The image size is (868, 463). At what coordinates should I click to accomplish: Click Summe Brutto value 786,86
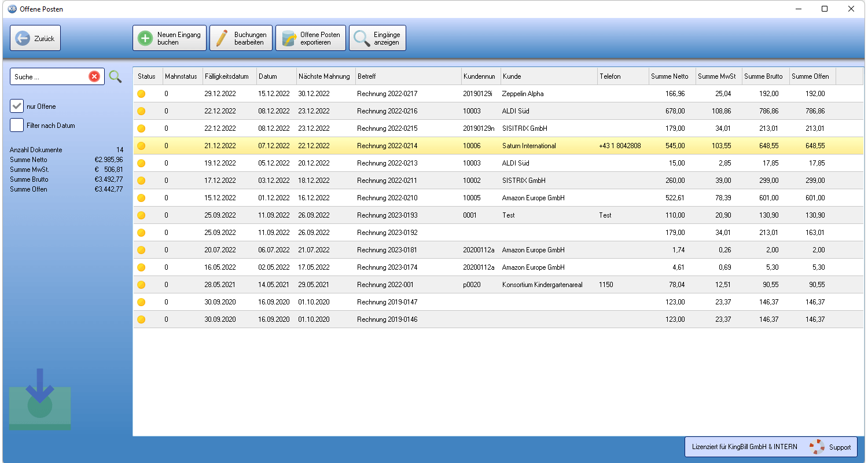(768, 111)
